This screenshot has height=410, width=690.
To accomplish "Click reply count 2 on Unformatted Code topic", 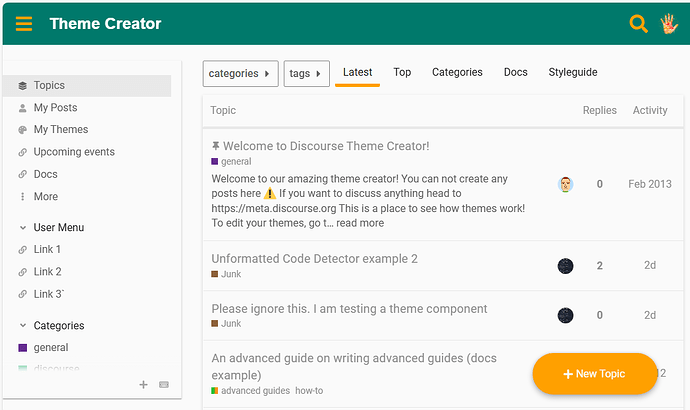I will point(599,266).
